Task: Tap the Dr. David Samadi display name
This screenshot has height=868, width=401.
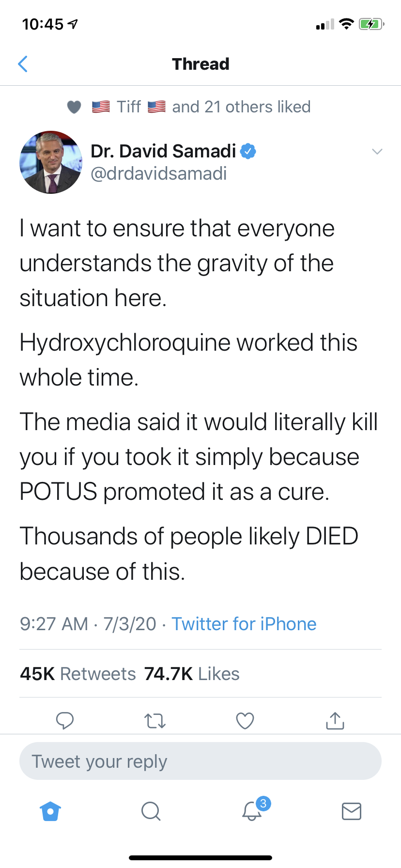Action: pyautogui.click(x=163, y=151)
